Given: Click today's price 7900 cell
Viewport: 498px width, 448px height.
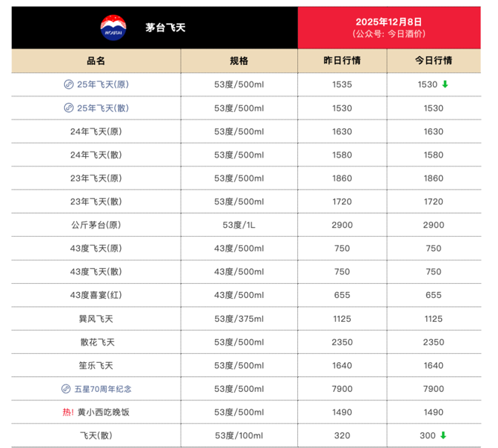Looking at the screenshot, I should (x=433, y=389).
